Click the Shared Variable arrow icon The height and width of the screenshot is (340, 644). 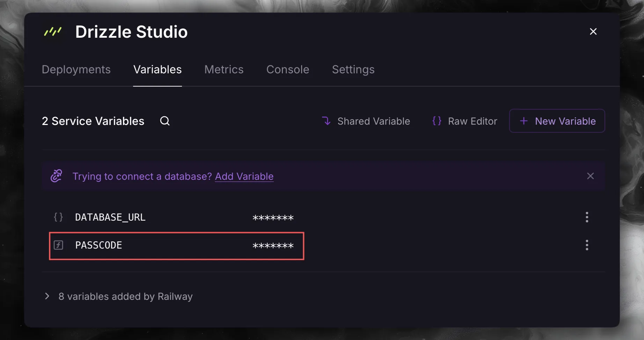(326, 121)
